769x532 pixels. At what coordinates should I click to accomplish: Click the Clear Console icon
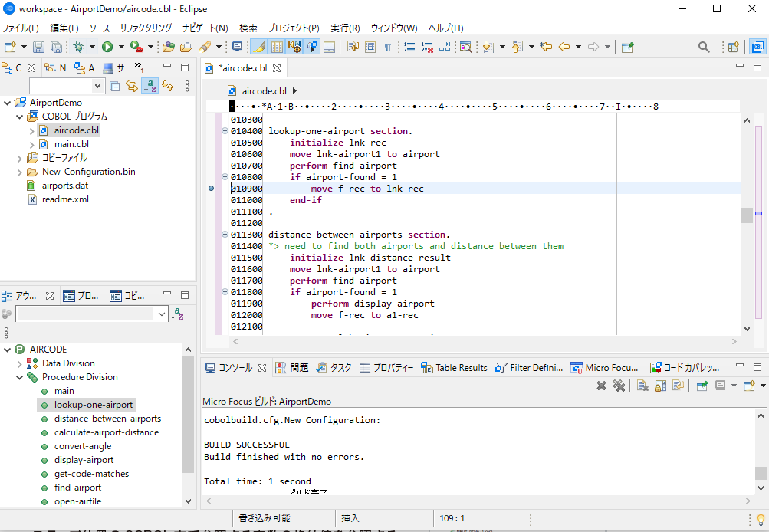642,386
